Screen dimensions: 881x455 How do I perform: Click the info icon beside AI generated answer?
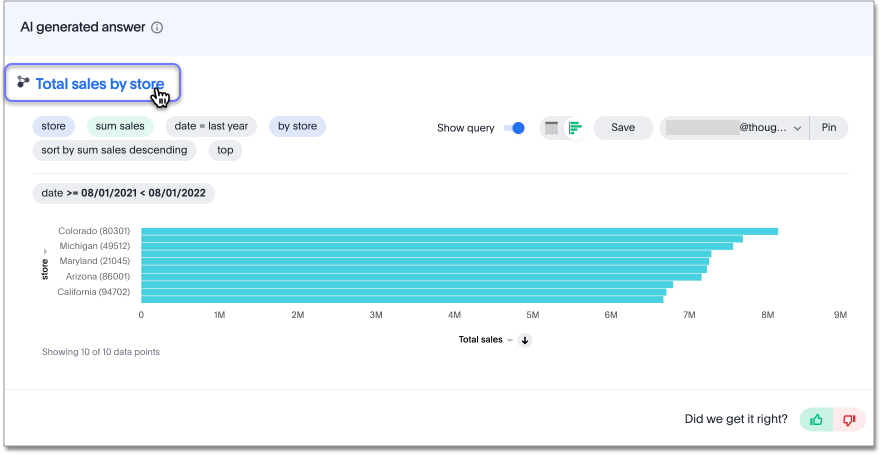[157, 28]
